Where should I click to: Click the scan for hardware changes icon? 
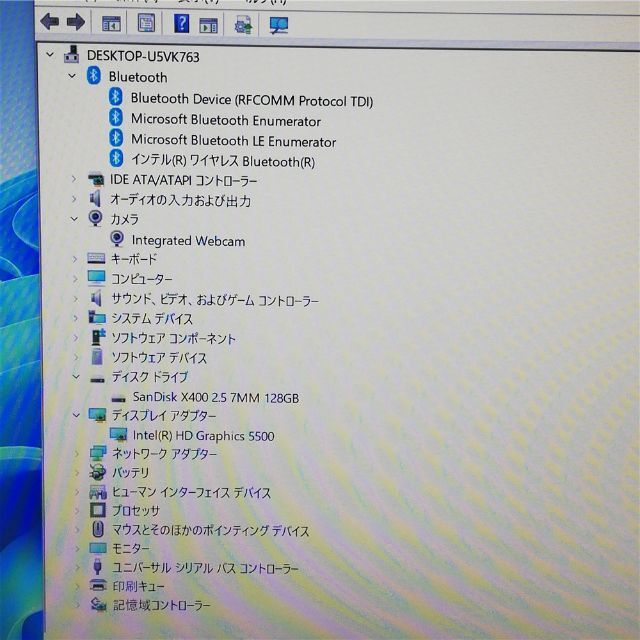[279, 25]
